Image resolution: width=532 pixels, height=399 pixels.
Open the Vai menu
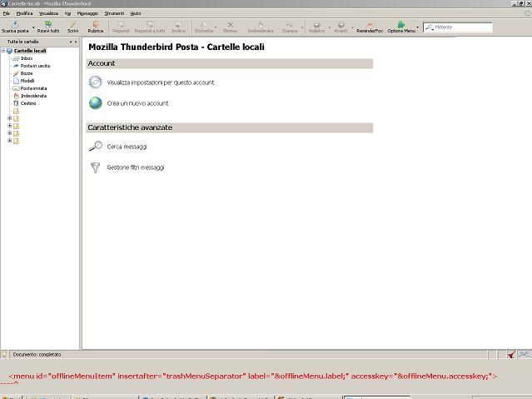68,13
